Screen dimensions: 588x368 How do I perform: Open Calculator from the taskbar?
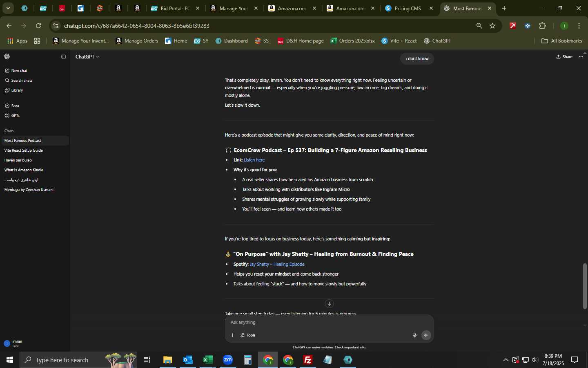coord(248,360)
